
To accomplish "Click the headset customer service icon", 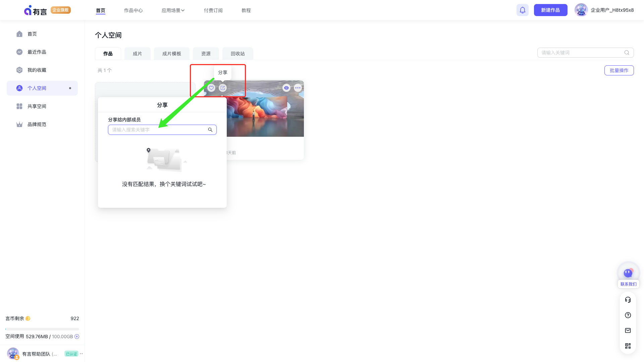I will click(628, 300).
